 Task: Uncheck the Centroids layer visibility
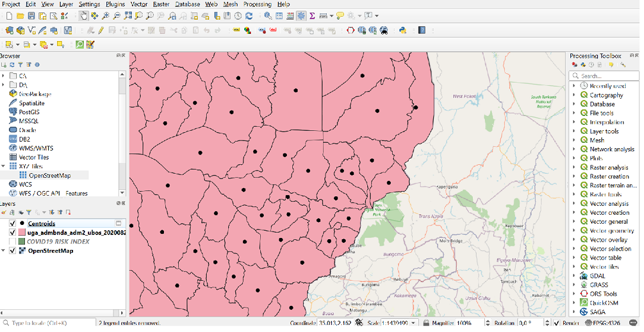tap(12, 223)
